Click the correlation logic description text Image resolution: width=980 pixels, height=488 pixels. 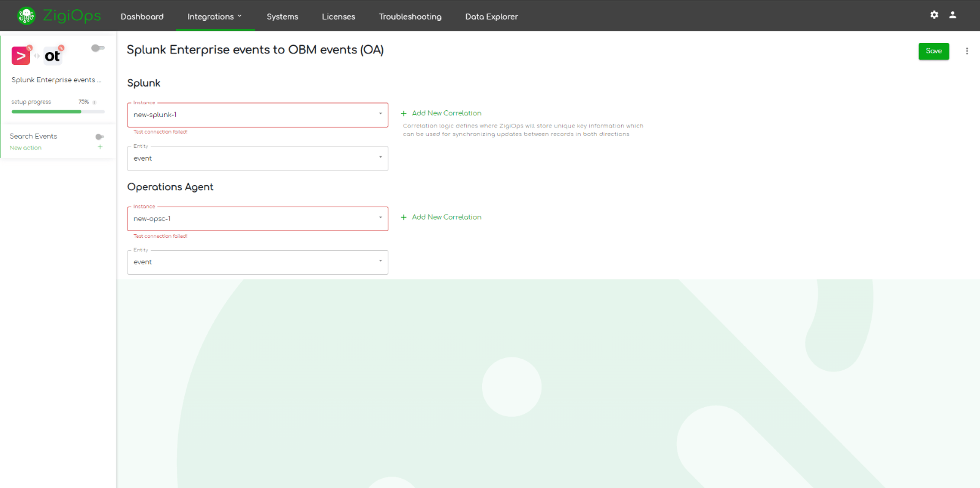tap(523, 130)
